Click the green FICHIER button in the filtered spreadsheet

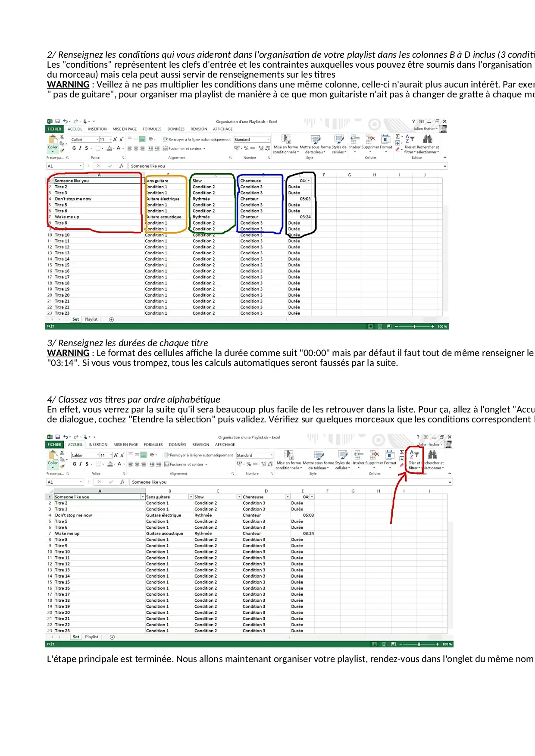pos(54,445)
